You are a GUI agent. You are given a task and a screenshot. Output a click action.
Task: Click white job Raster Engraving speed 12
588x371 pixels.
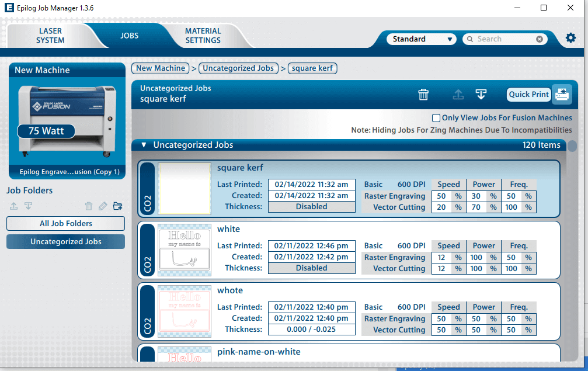click(x=441, y=257)
